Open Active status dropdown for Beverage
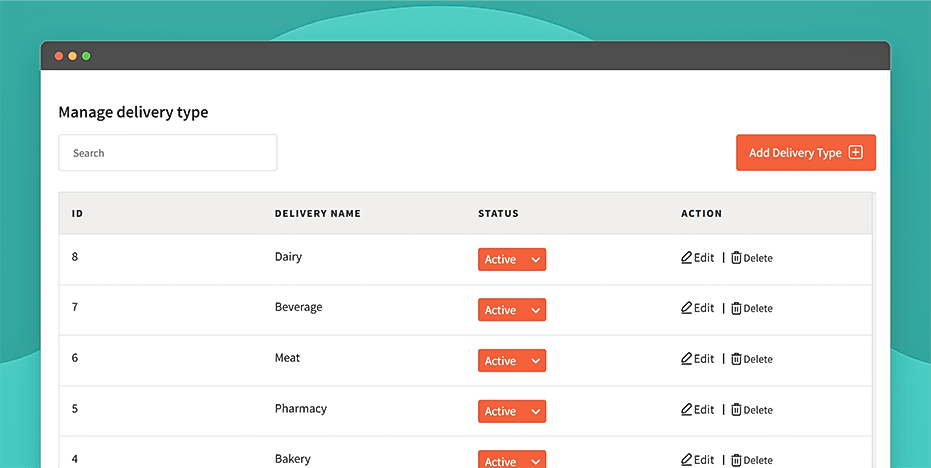Image resolution: width=931 pixels, height=468 pixels. [512, 310]
